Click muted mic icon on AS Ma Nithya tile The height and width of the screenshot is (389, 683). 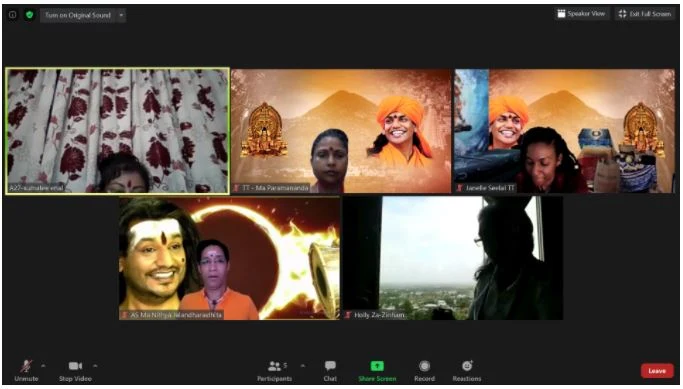click(x=125, y=315)
